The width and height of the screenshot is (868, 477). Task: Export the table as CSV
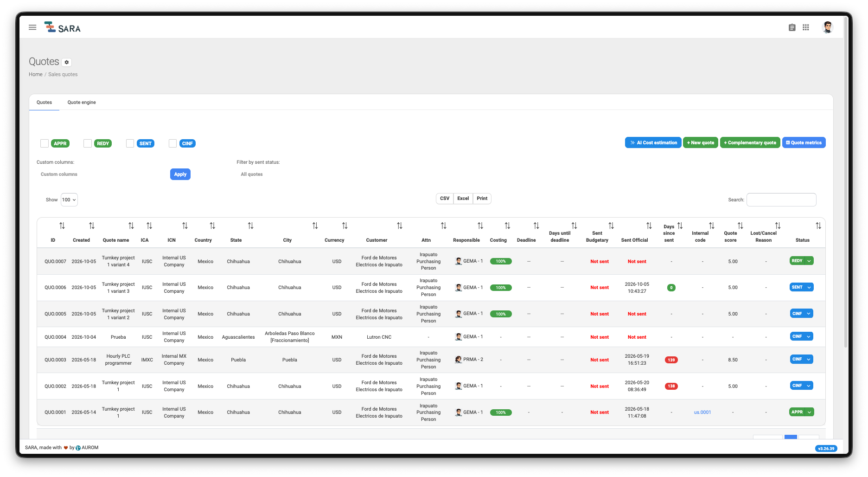coord(445,199)
